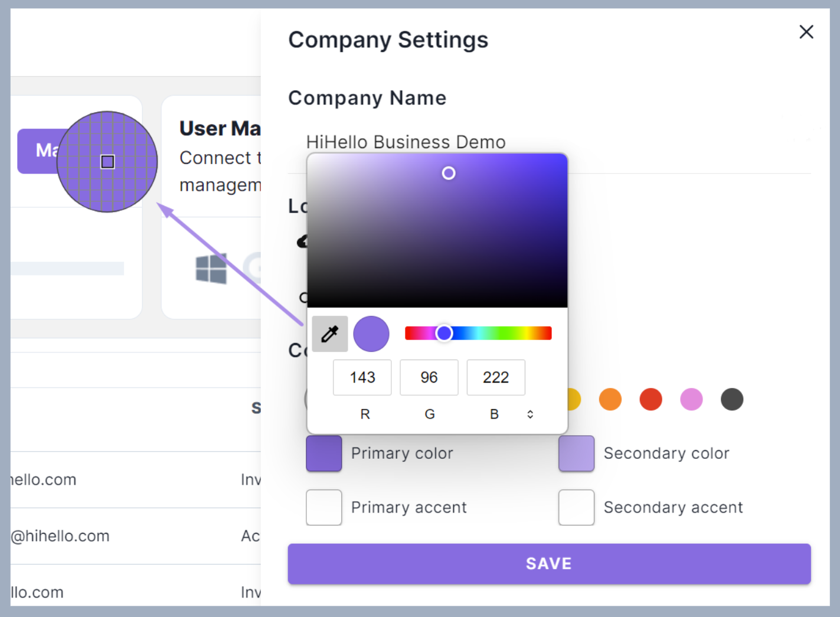840x617 pixels.
Task: Click the Primary color label
Action: click(x=402, y=453)
